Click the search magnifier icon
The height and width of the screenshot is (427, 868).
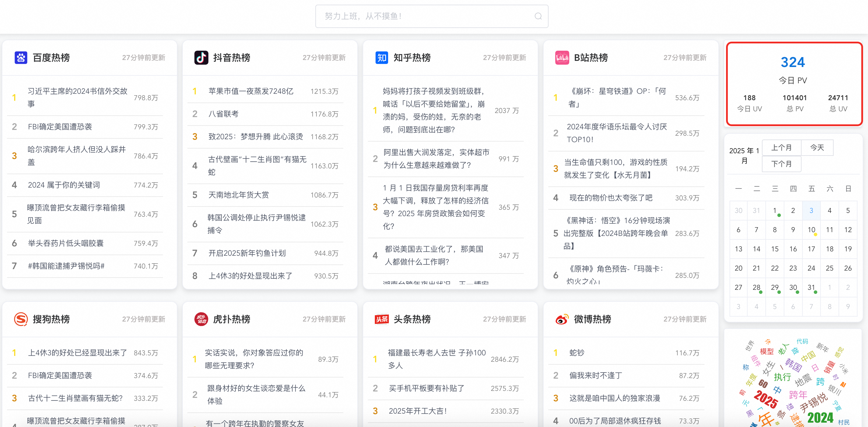[538, 16]
